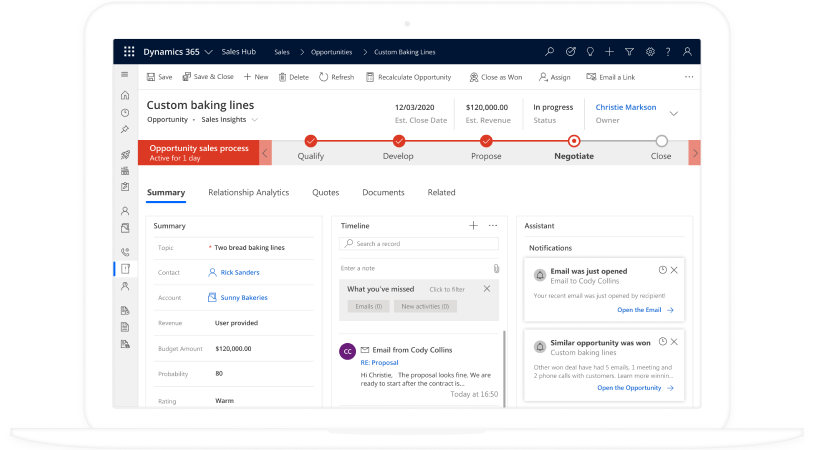Filter by New activities (0) chip

[x=425, y=307]
